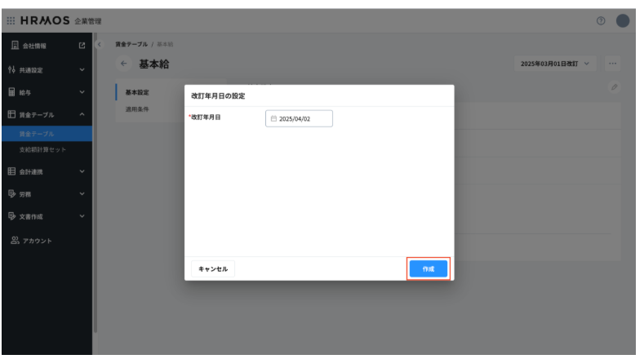Open the three-dot more options menu
The height and width of the screenshot is (359, 644).
[x=614, y=64]
